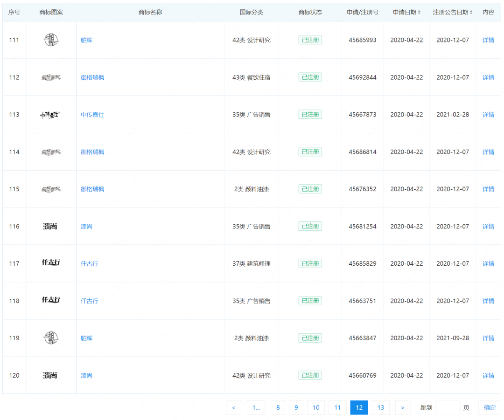Go to previous page arrow
This screenshot has height=420, width=504.
pos(234,408)
